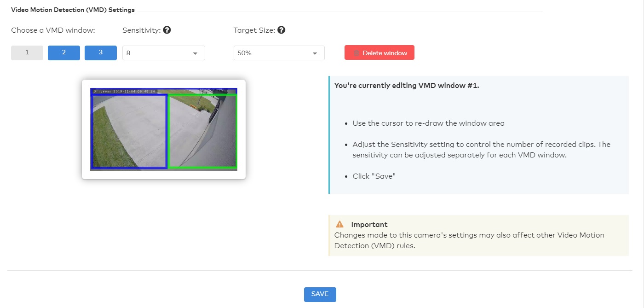Click the Driveway timestamp overlay in preview
The height and width of the screenshot is (308, 644).
(124, 91)
